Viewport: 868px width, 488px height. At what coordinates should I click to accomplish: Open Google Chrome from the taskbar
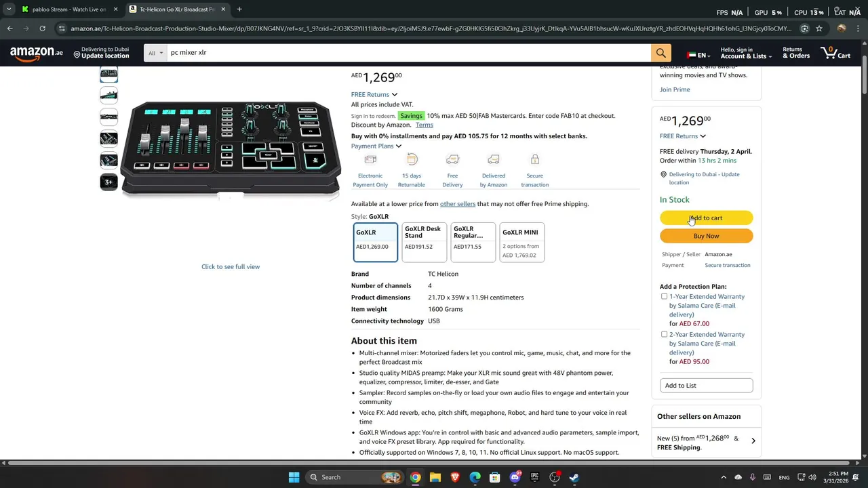[415, 477]
